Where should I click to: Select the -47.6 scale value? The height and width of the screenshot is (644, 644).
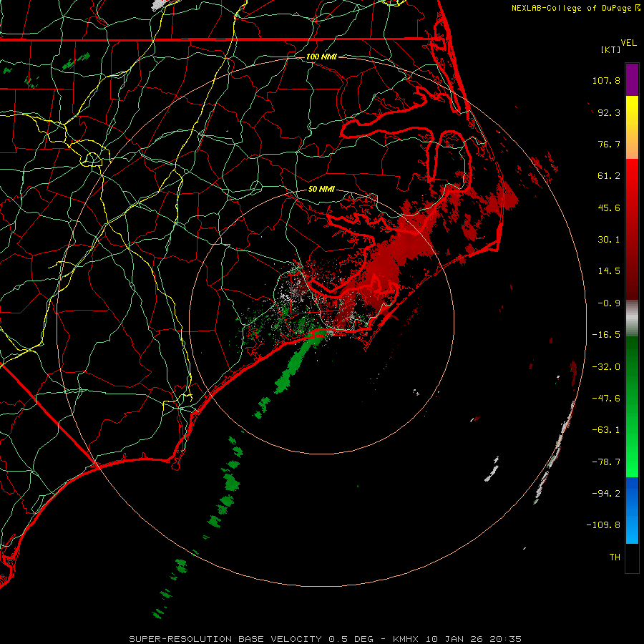[x=606, y=399]
